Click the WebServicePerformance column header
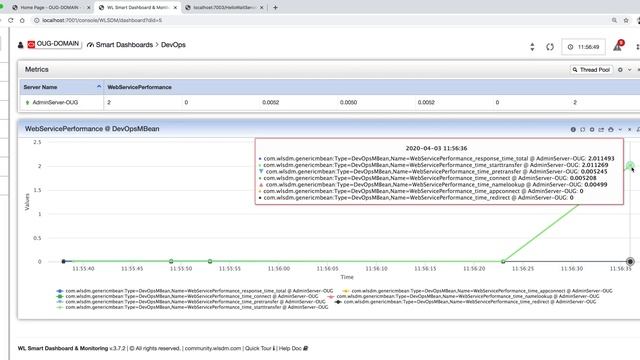Viewport: 640px width, 360px height. point(139,87)
